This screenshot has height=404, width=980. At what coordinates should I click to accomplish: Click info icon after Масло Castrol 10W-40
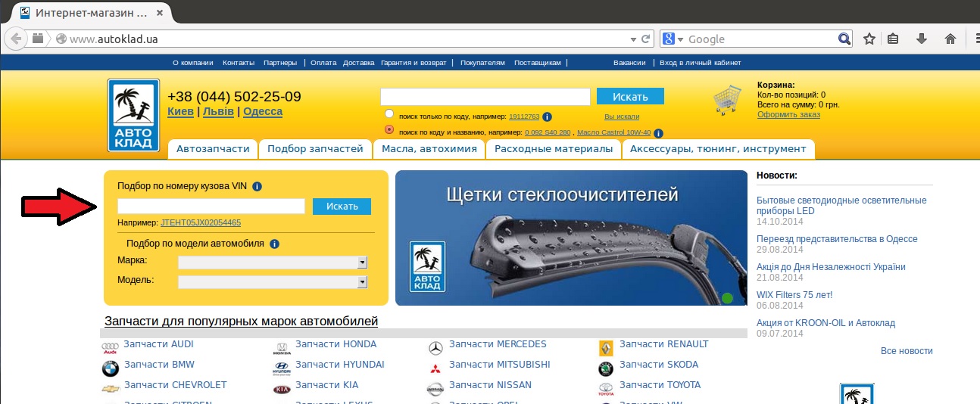[658, 133]
